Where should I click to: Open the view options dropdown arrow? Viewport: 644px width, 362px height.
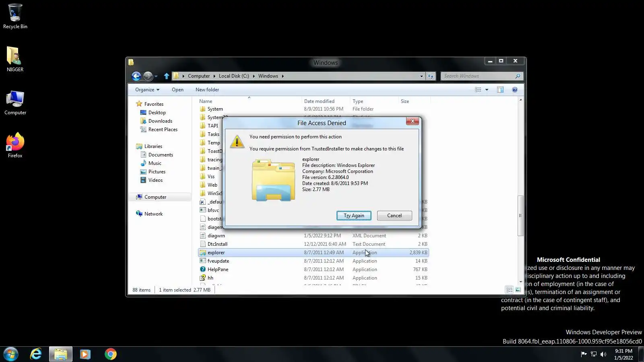(x=487, y=90)
